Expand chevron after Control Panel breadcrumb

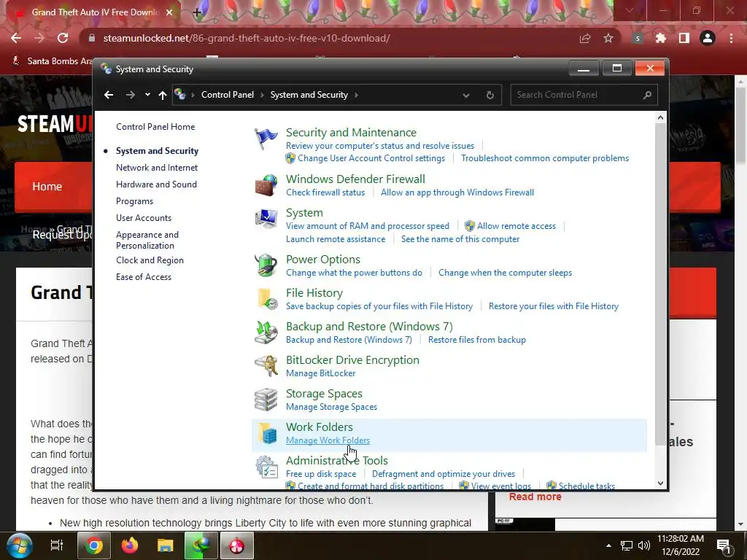tap(262, 95)
